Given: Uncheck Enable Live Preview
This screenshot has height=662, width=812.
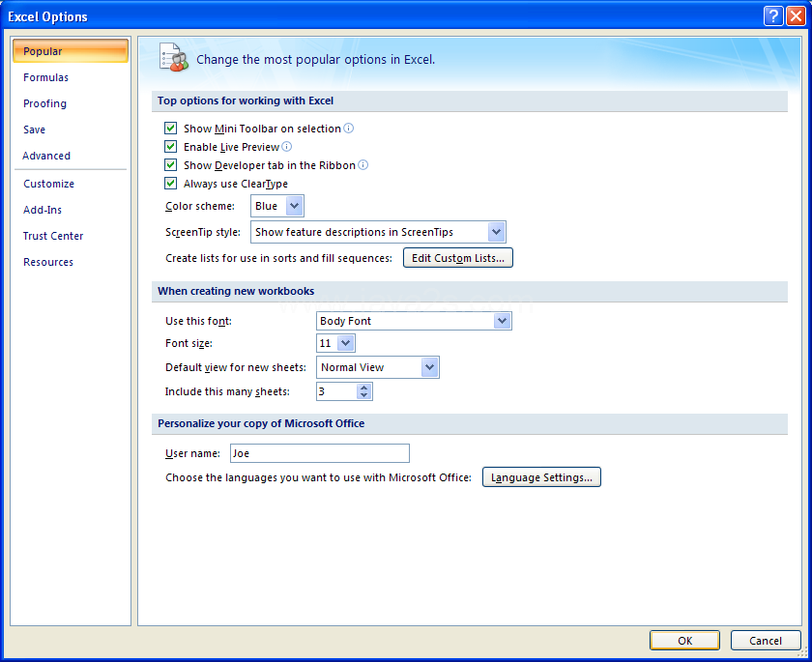Looking at the screenshot, I should point(170,147).
